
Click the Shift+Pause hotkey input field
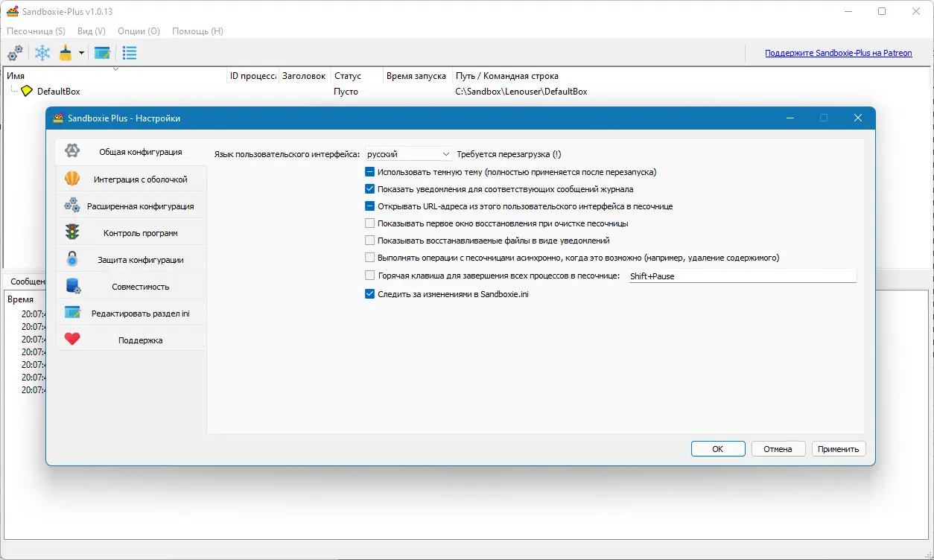pos(742,276)
